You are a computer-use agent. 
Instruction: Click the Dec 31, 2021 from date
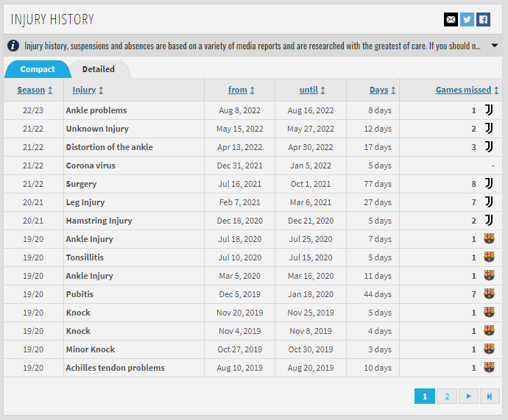239,165
